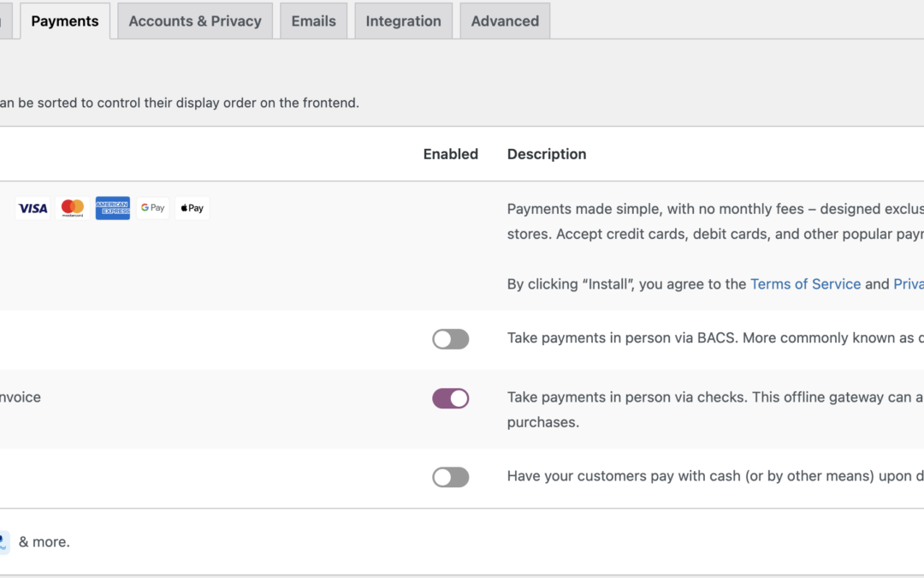This screenshot has height=578, width=924.
Task: Enable the cash on delivery toggle
Action: (451, 477)
